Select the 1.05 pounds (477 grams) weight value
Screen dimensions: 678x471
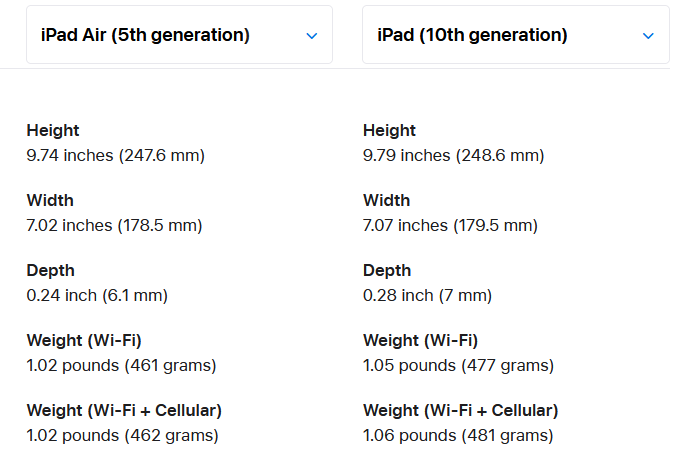pyautogui.click(x=458, y=365)
